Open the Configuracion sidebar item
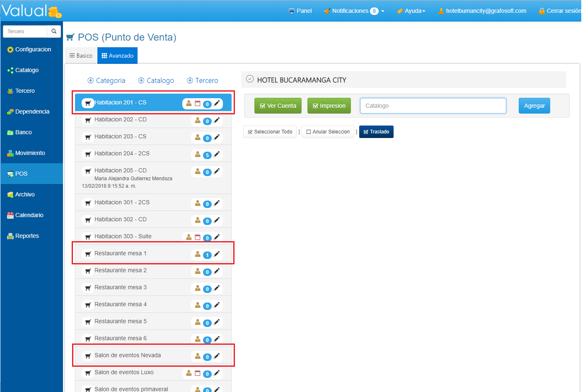Screen dimensions: 585x392 31,49
